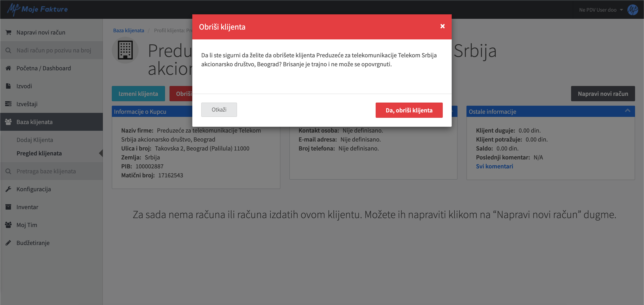Click the file icon beside Izvodi

pyautogui.click(x=8, y=86)
